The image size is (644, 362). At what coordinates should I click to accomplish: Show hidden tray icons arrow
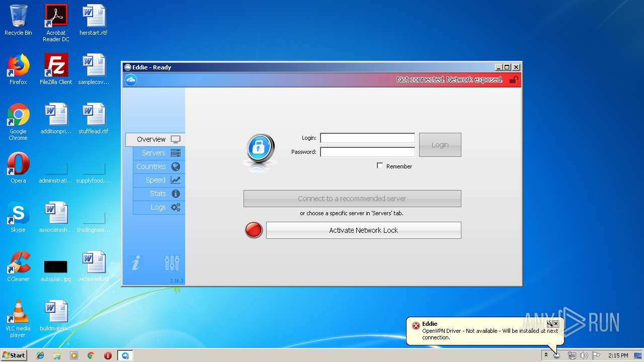point(546,355)
